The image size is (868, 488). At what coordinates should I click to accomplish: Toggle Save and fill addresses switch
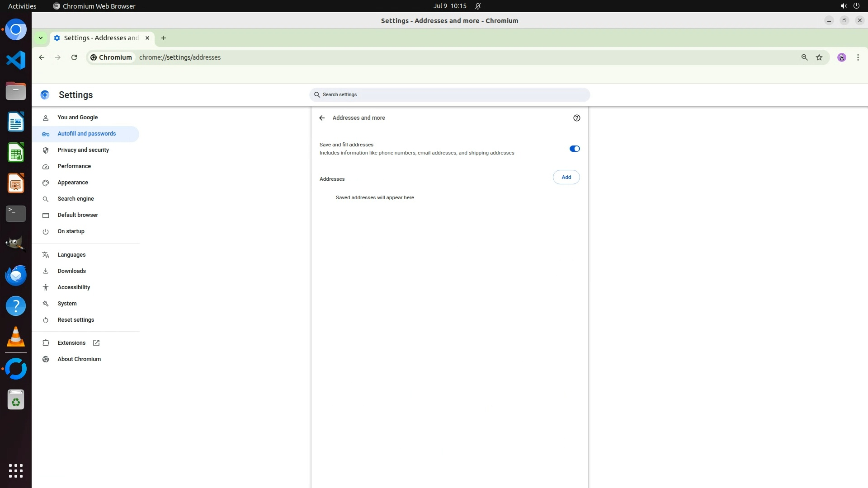[x=574, y=149]
